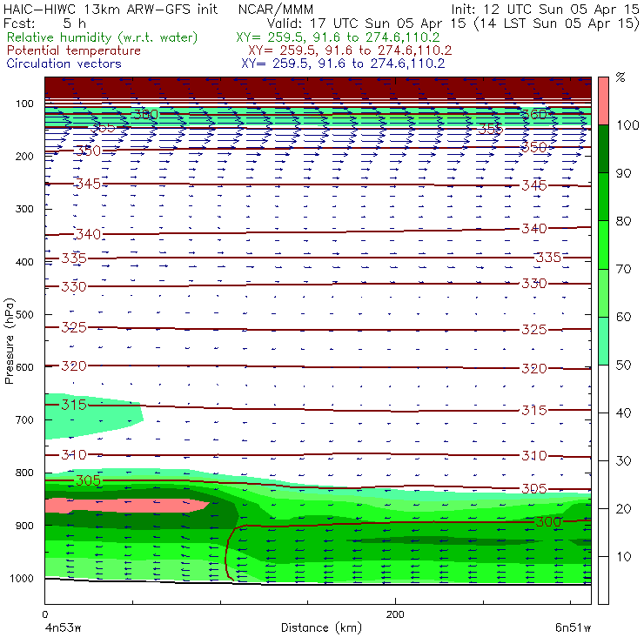
Task: Click the right-side "325" theta contour label
Action: coord(534,329)
